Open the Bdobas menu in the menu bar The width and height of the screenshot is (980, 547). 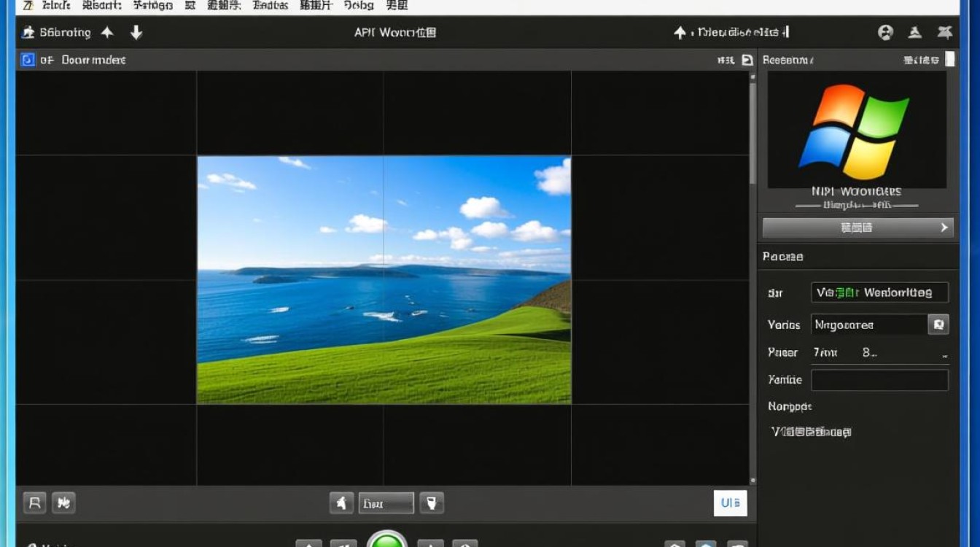[x=270, y=6]
